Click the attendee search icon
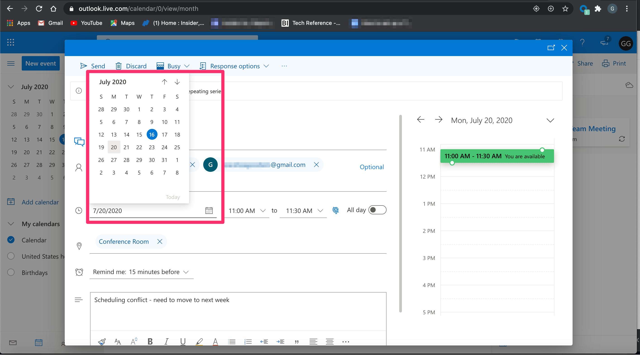 (x=79, y=167)
